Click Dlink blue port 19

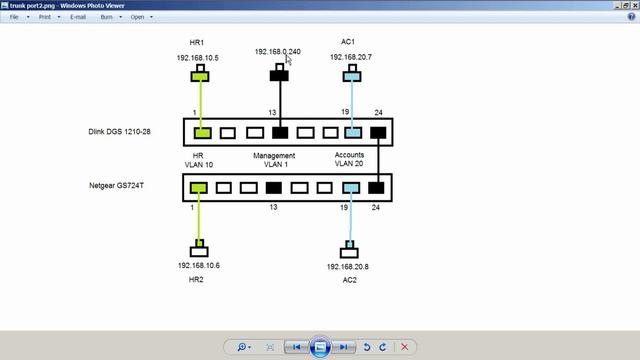pos(353,133)
